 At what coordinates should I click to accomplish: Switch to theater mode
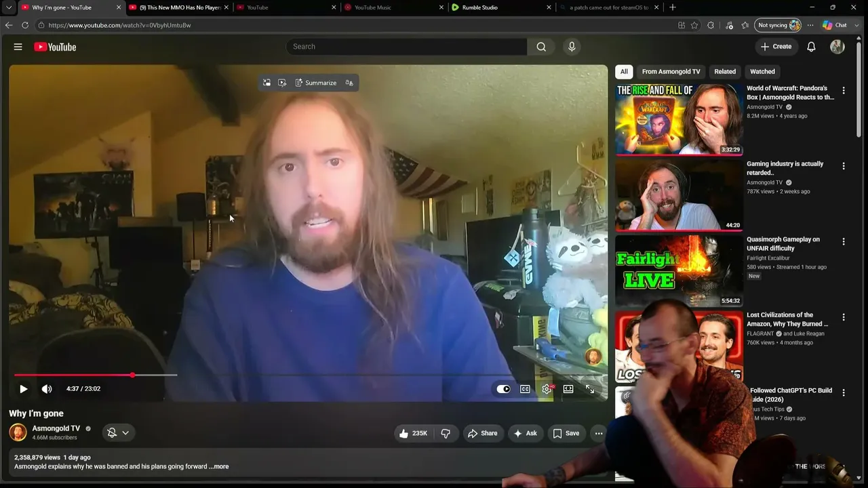(x=568, y=389)
